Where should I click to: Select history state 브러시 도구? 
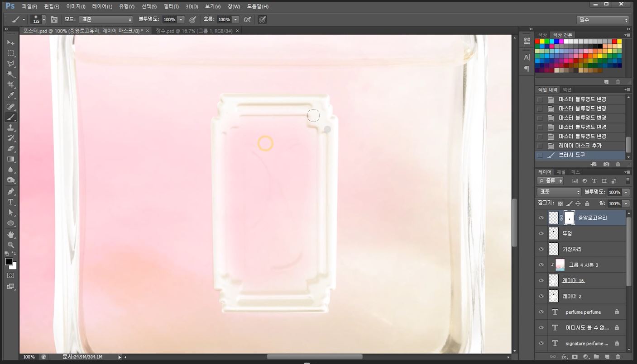coord(581,155)
